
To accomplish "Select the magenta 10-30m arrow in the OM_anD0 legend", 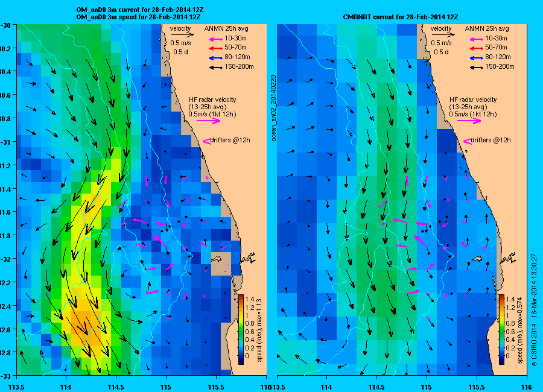I will point(216,39).
